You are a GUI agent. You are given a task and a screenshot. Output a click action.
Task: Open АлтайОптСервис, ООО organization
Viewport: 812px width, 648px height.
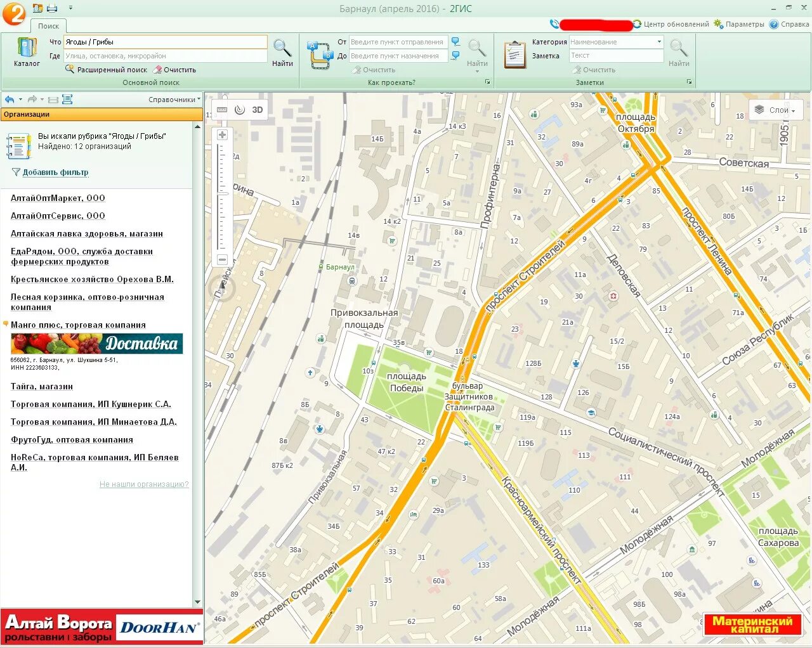58,216
